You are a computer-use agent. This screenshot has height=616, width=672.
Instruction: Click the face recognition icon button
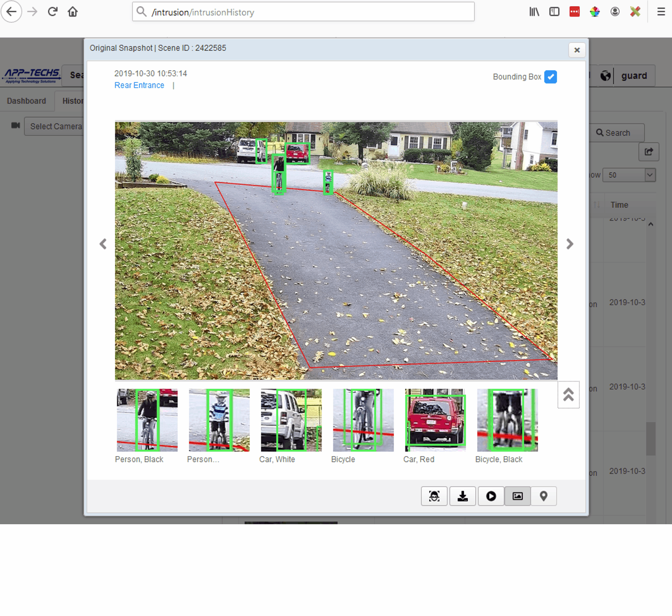tap(434, 496)
